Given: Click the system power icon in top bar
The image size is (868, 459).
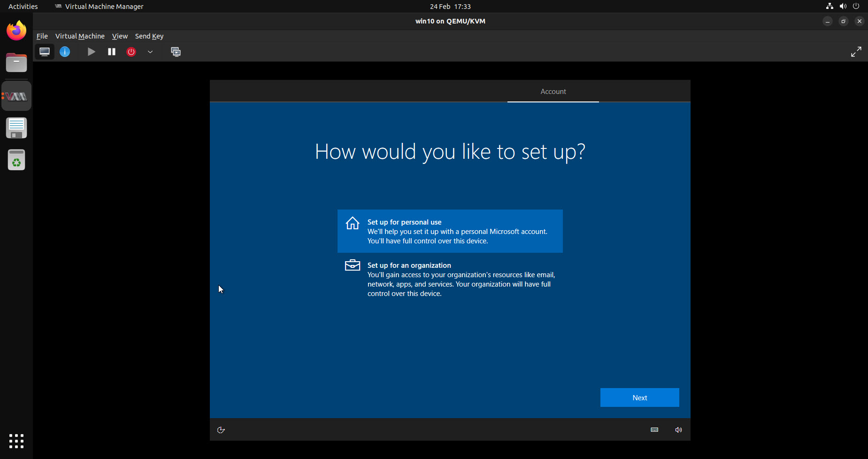Looking at the screenshot, I should (856, 6).
